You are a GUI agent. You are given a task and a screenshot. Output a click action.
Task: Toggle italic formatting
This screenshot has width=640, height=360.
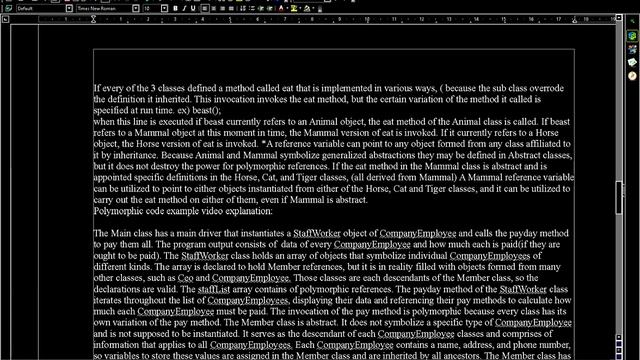(184, 8)
